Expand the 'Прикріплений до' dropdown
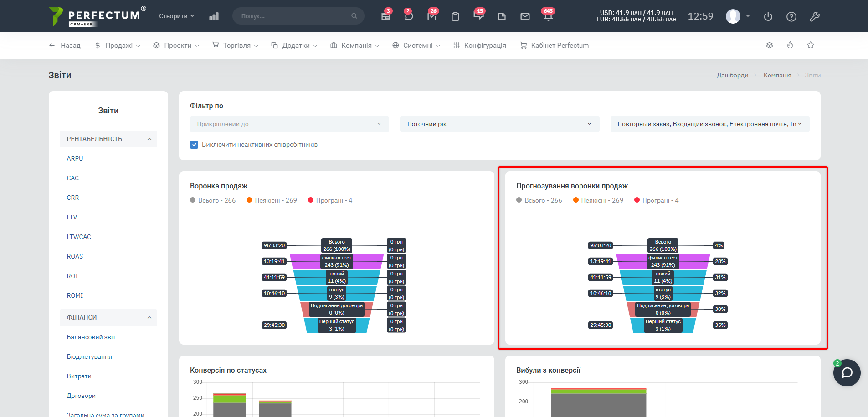 pyautogui.click(x=289, y=124)
